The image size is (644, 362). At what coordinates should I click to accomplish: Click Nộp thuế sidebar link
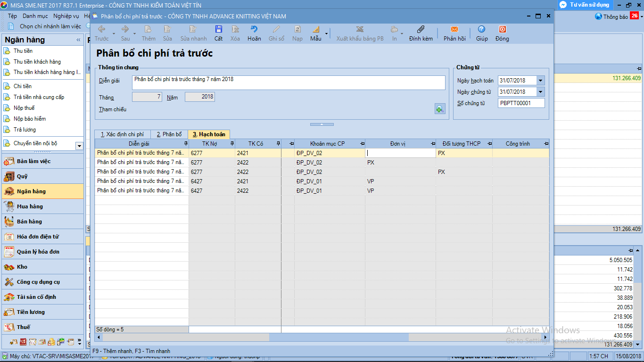(24, 108)
